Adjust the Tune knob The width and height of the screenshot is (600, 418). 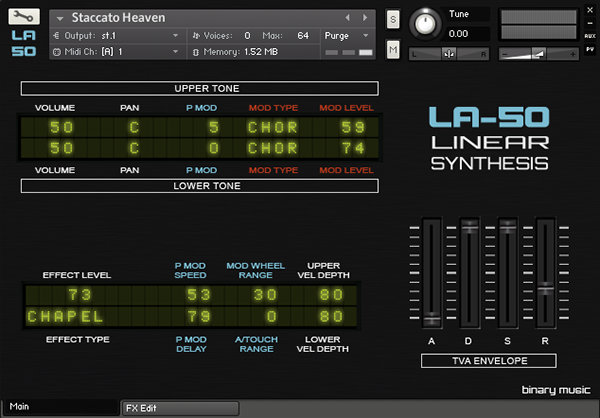425,24
